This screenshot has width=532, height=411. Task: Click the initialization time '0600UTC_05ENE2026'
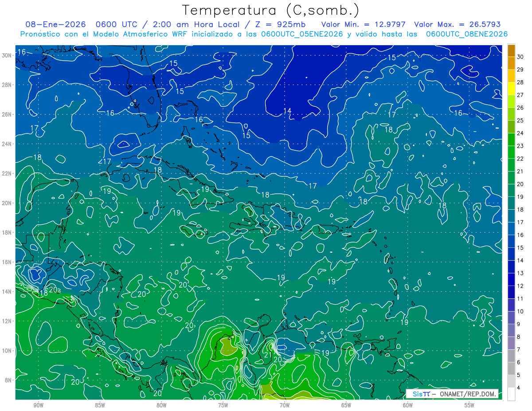(x=302, y=34)
